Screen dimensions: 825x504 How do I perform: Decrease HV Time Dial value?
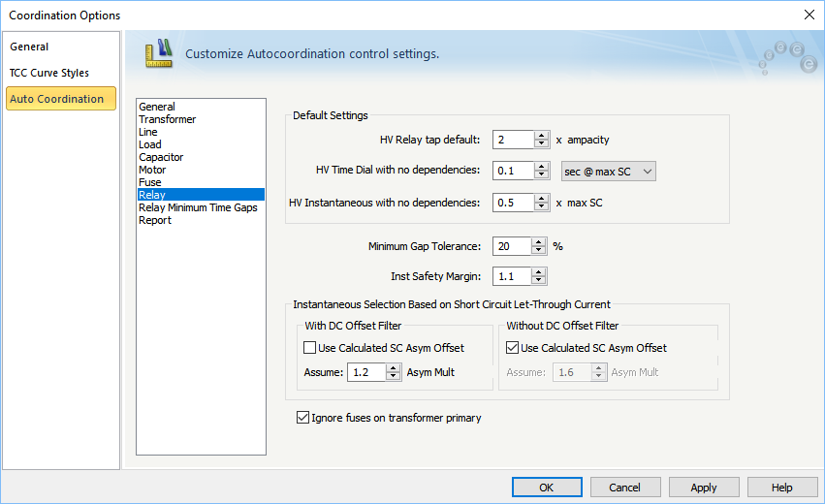[x=541, y=175]
